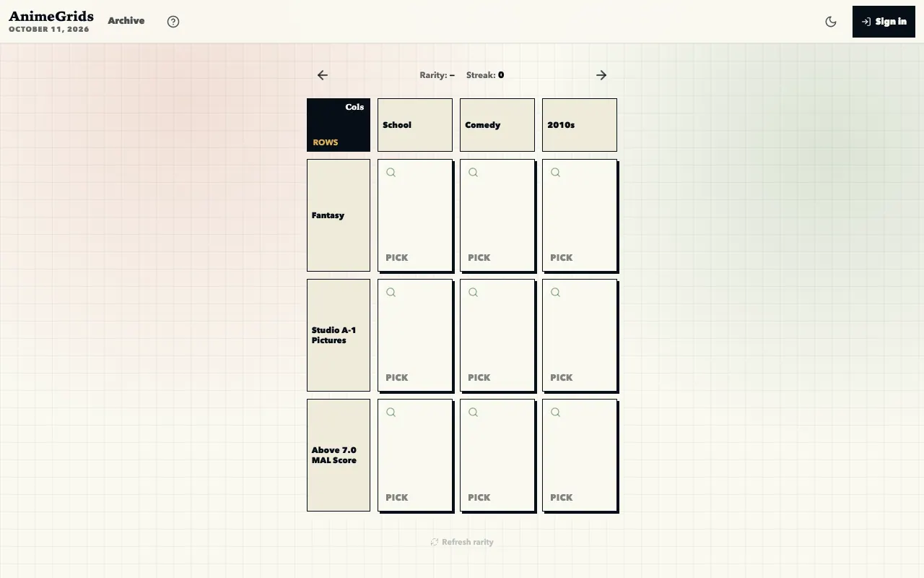Pick anime for Above 7.0 MAL and Comedy cell
Screen dimensions: 924x578
pyautogui.click(x=497, y=455)
